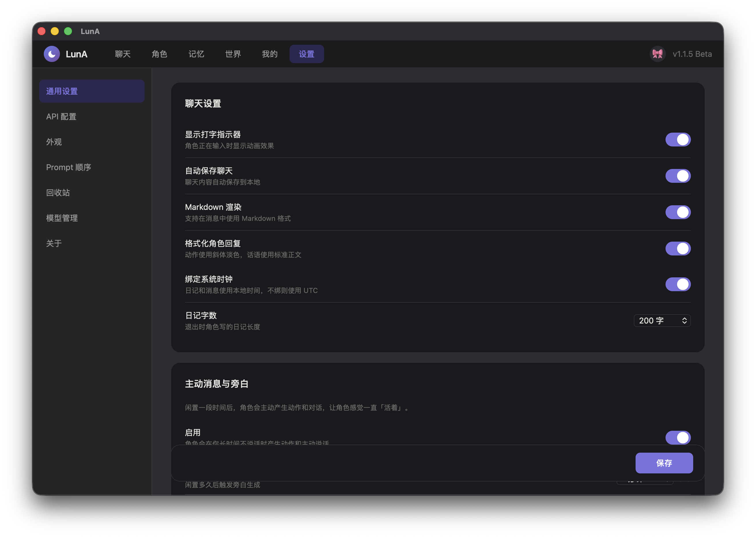Click the LunA brand name text
The image size is (756, 538).
76,54
